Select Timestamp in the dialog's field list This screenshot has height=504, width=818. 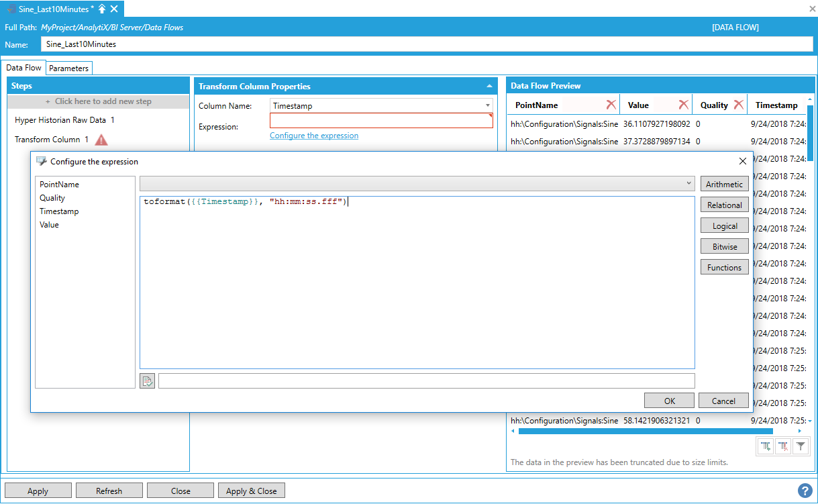point(59,211)
